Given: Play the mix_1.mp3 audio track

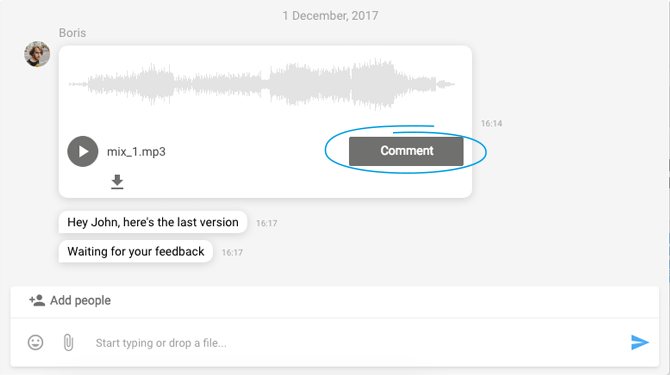Looking at the screenshot, I should tap(82, 151).
